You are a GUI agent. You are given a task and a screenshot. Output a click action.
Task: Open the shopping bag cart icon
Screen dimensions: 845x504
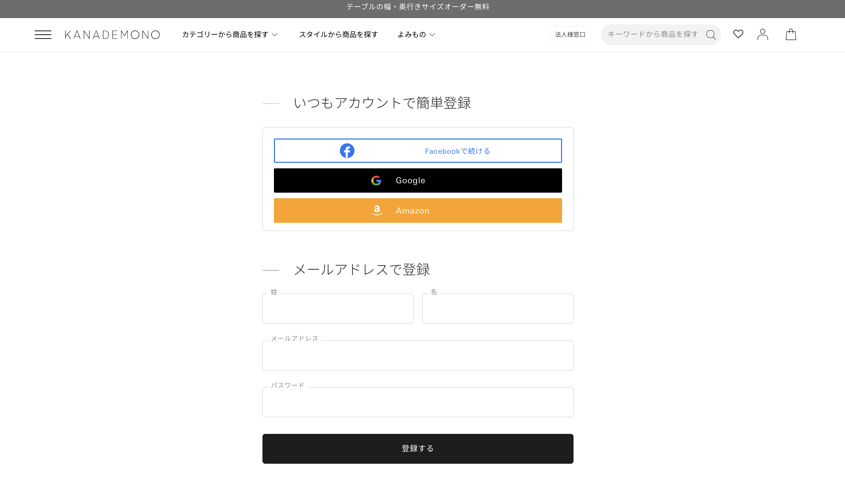[791, 34]
